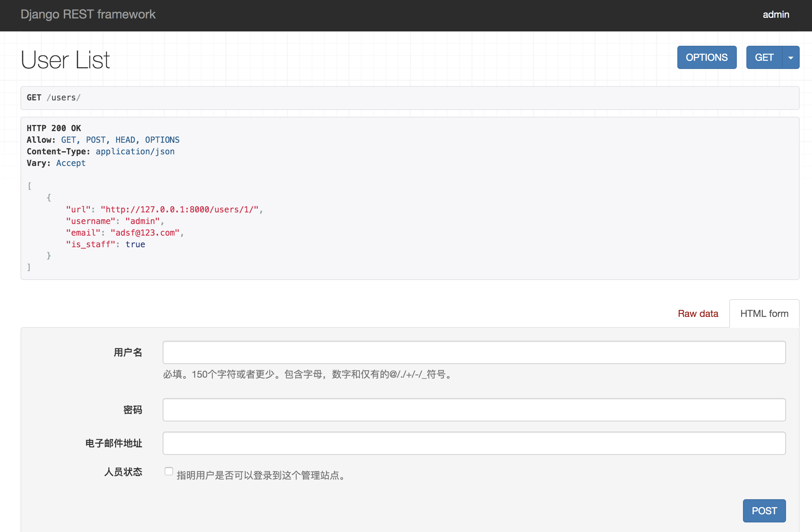The image size is (812, 532).
Task: Click the adsf@123.com email value
Action: click(145, 233)
